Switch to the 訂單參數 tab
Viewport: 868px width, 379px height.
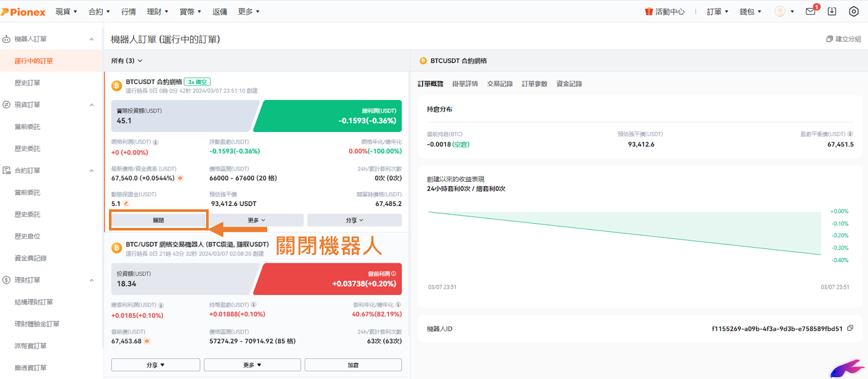point(534,84)
